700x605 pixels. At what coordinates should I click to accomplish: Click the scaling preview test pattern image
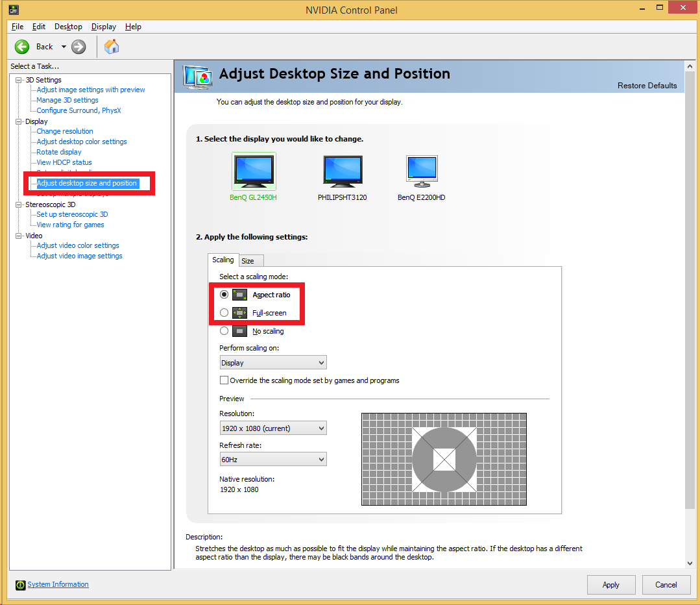coord(444,460)
